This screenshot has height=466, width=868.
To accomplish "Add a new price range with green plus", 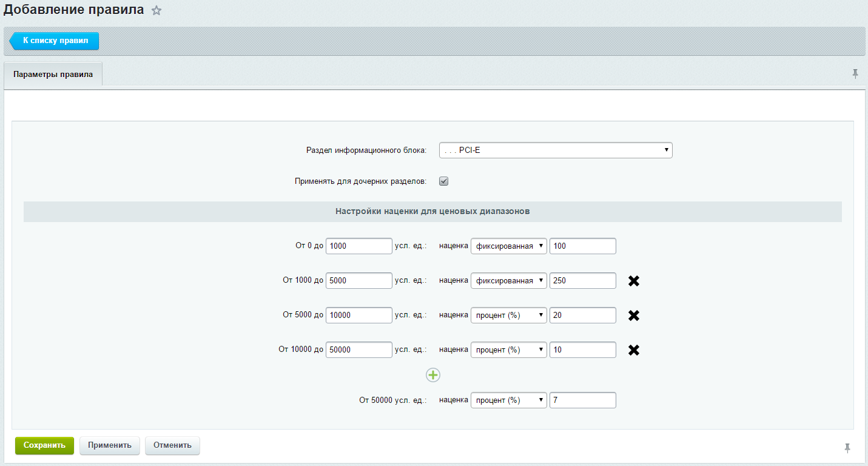I will coord(432,376).
